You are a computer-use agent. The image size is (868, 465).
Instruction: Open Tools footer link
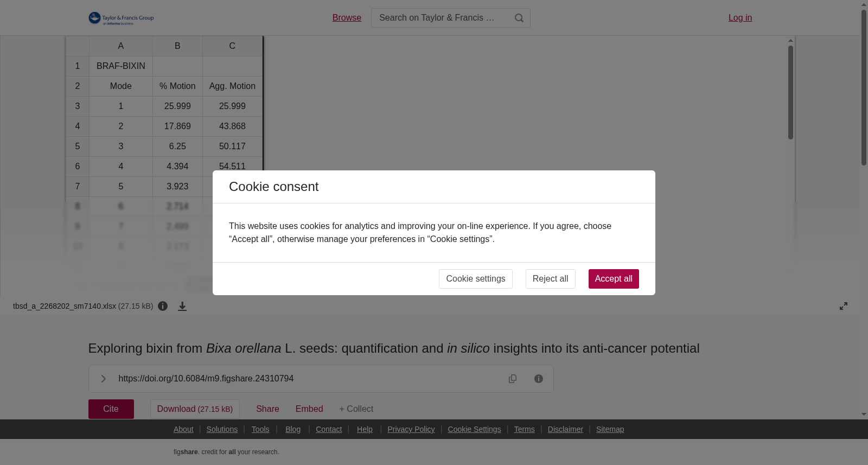(260, 429)
